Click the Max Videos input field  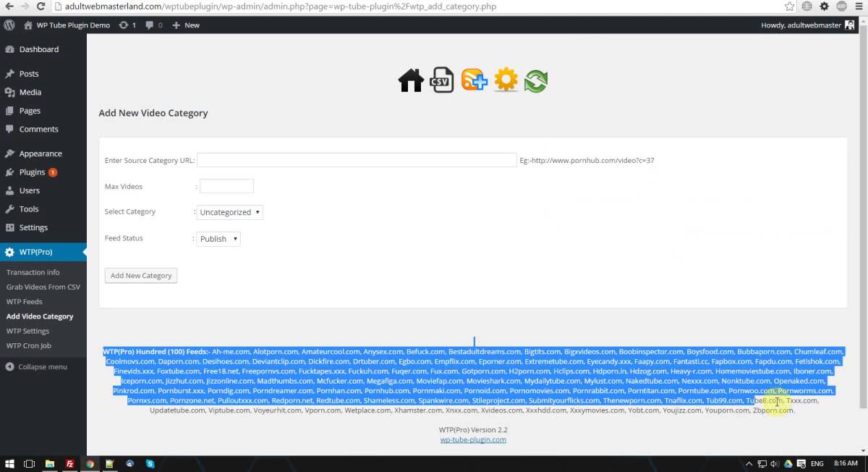tap(226, 186)
